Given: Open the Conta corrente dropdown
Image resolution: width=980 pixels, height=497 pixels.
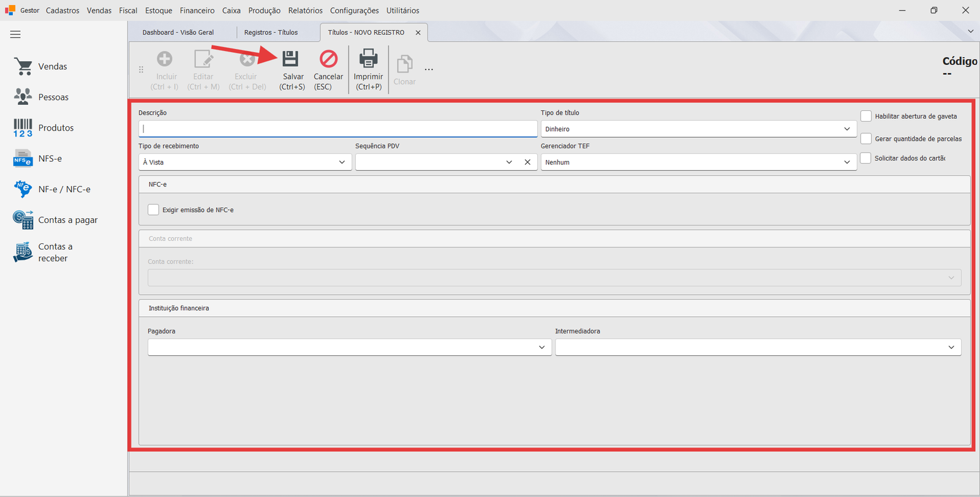Looking at the screenshot, I should (951, 278).
